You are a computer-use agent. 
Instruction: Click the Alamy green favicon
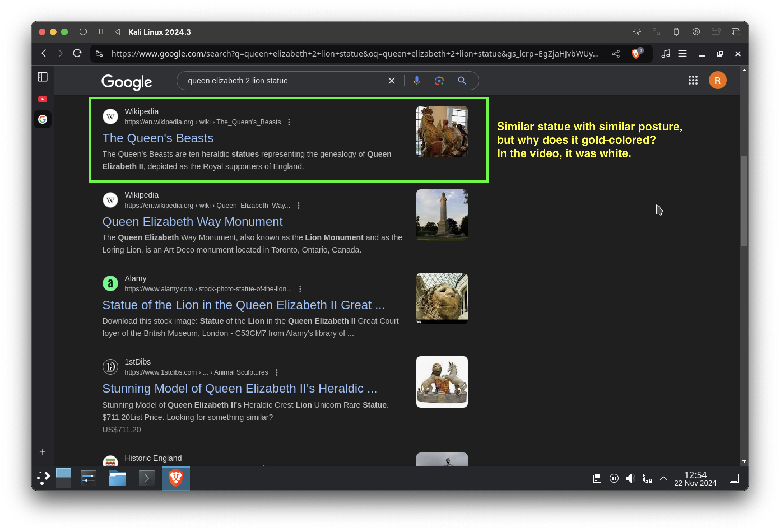[x=110, y=283]
